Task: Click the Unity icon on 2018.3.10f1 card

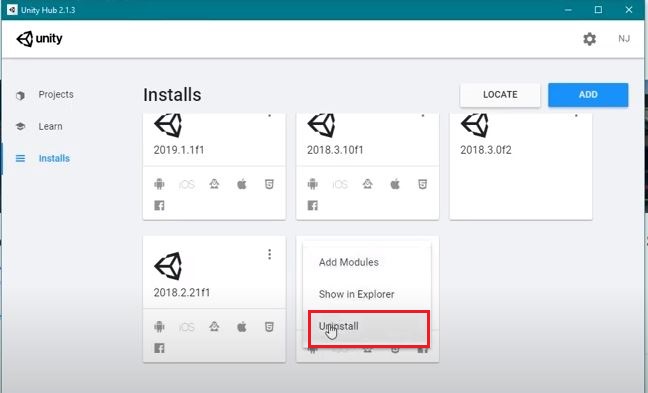Action: click(x=321, y=125)
